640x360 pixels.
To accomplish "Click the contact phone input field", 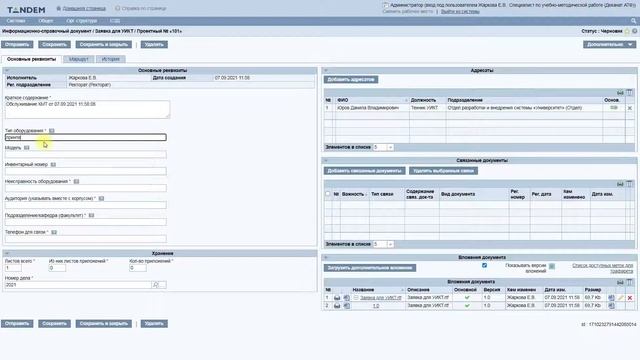I will point(86,239).
